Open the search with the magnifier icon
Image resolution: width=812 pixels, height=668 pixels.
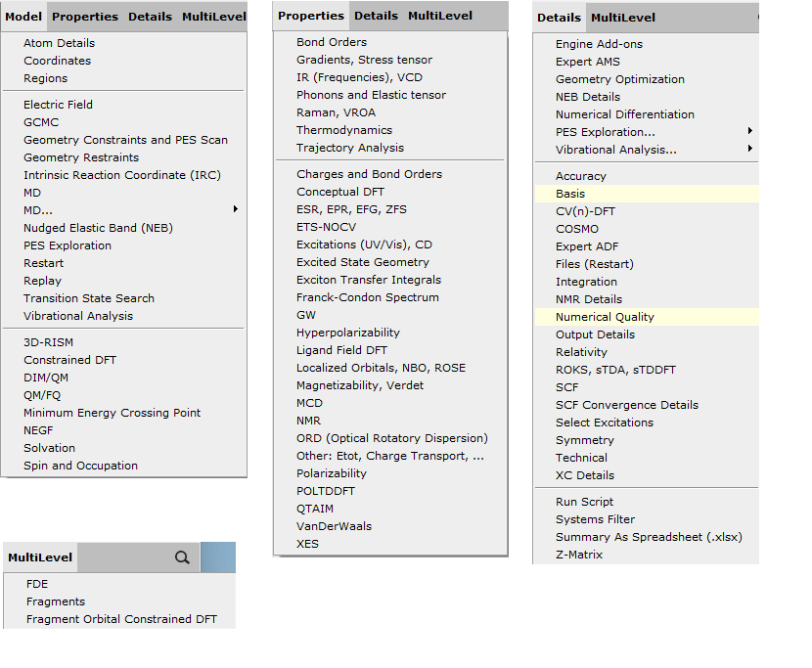point(182,557)
